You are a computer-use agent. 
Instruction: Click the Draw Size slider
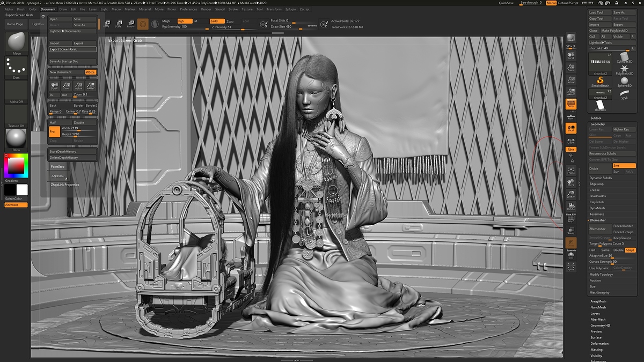pos(294,26)
